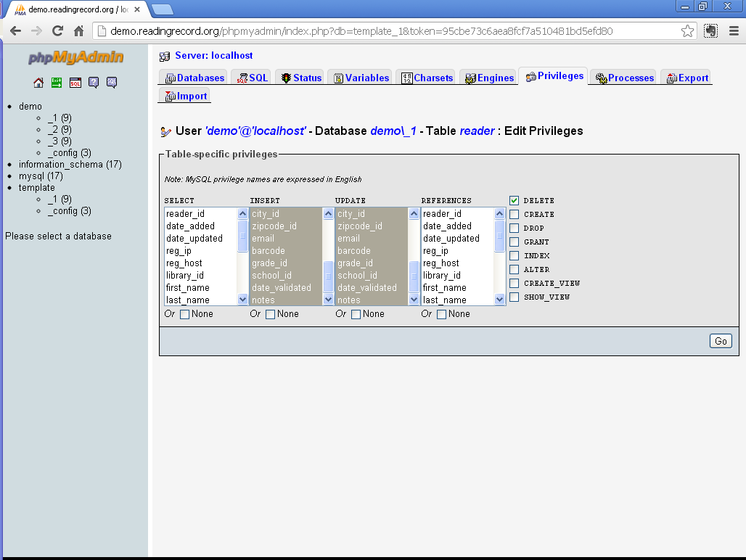
Task: Select reg_host in the SELECT column list
Action: tap(184, 263)
